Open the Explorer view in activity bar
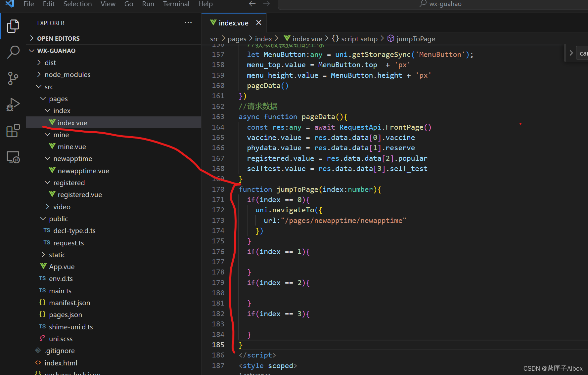 13,26
